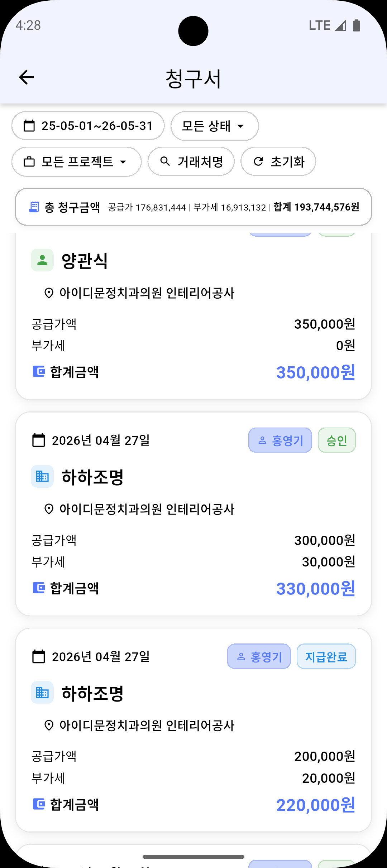This screenshot has height=868, width=387.
Task: Tap the back arrow icon
Action: pyautogui.click(x=26, y=77)
